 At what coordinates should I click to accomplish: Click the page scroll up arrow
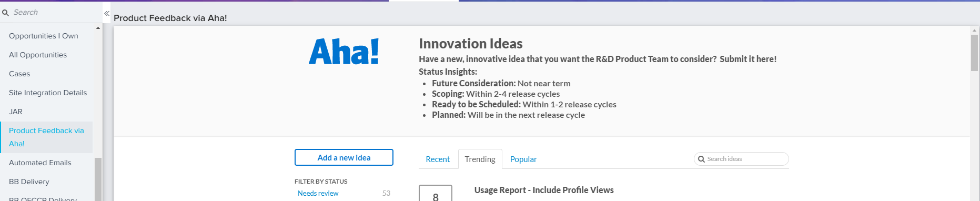975,31
